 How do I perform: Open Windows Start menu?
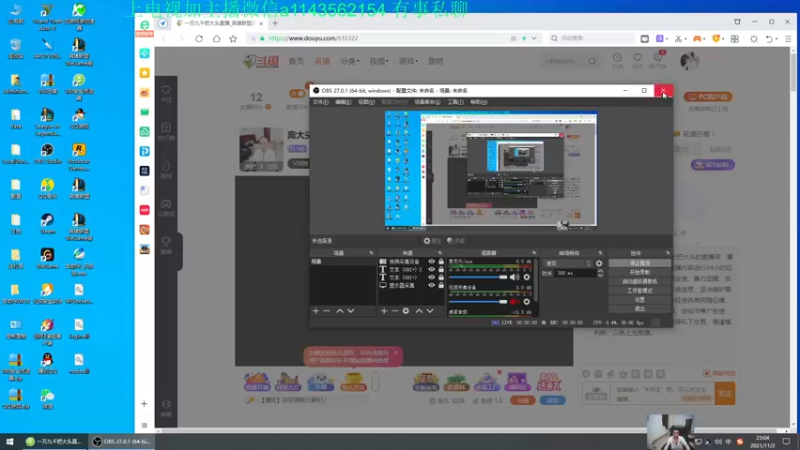pyautogui.click(x=10, y=441)
